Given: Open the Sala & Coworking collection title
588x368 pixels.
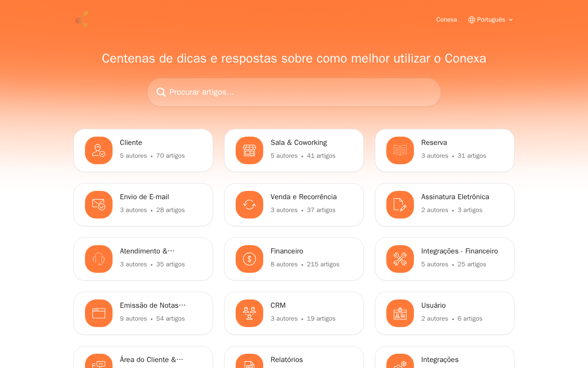Looking at the screenshot, I should 299,143.
